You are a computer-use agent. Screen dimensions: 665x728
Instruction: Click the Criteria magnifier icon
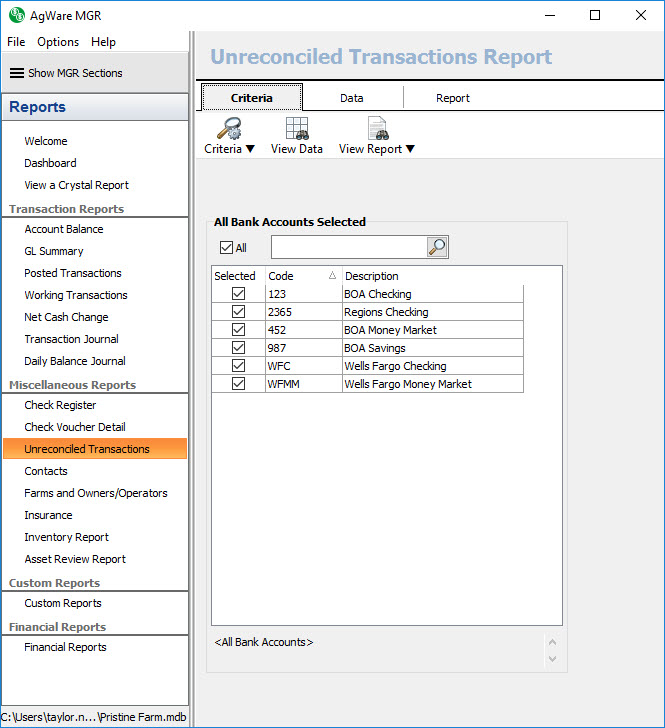click(229, 128)
